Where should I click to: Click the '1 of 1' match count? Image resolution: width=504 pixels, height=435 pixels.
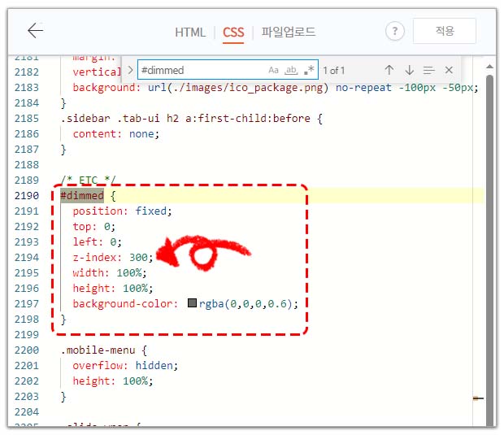[x=333, y=70]
